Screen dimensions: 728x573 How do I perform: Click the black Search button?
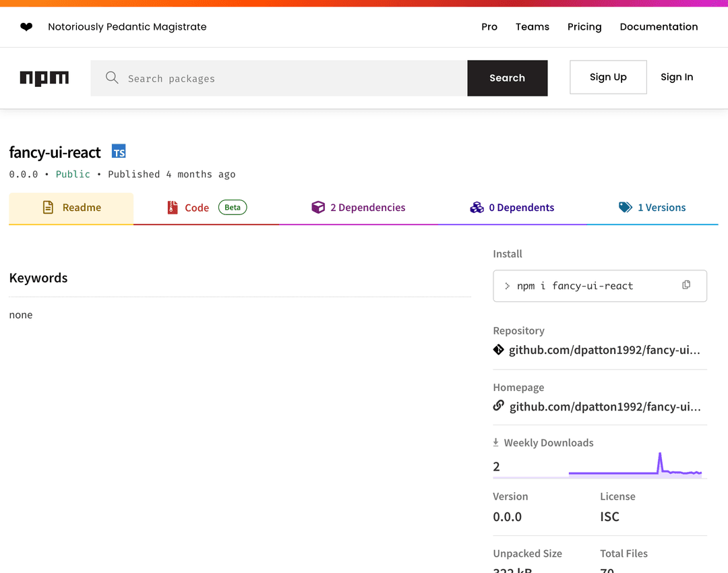click(x=508, y=78)
